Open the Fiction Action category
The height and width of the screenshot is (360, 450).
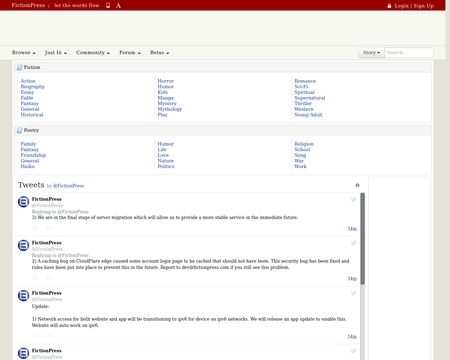tap(28, 81)
